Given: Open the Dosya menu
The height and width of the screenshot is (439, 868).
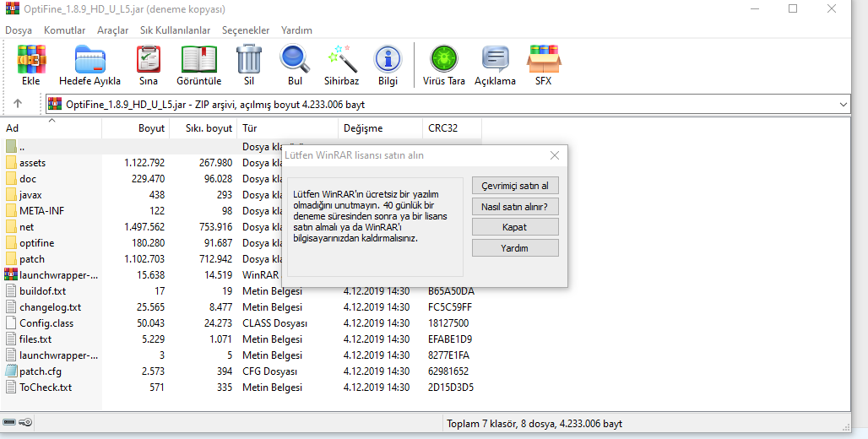Looking at the screenshot, I should coord(19,30).
